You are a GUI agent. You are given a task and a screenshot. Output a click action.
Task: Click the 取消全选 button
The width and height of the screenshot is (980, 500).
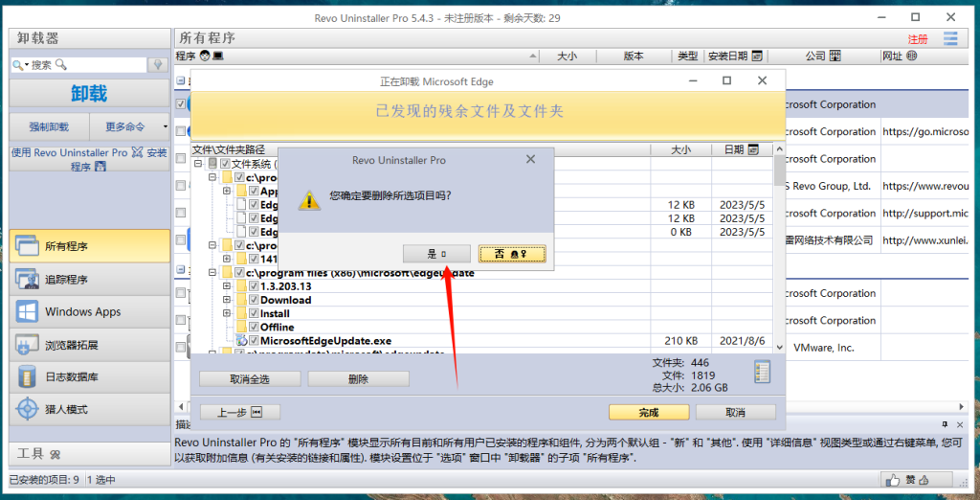click(x=250, y=379)
